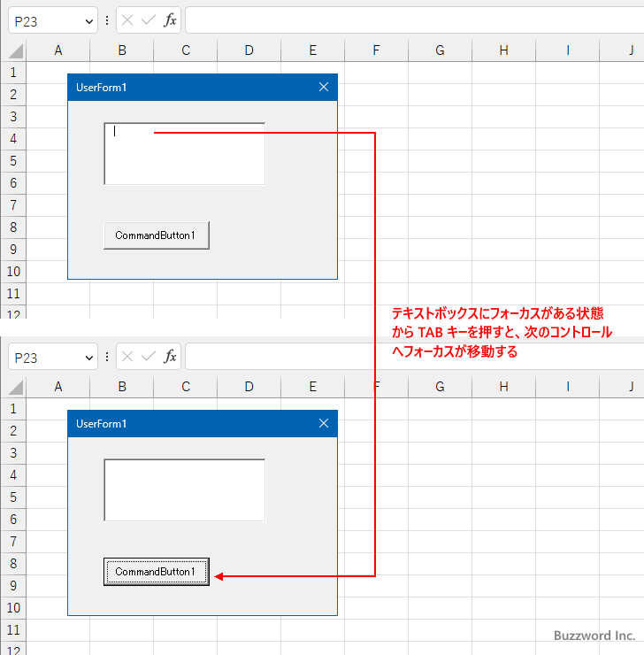
Task: Select column E header in upper worksheet
Action: pyautogui.click(x=313, y=50)
